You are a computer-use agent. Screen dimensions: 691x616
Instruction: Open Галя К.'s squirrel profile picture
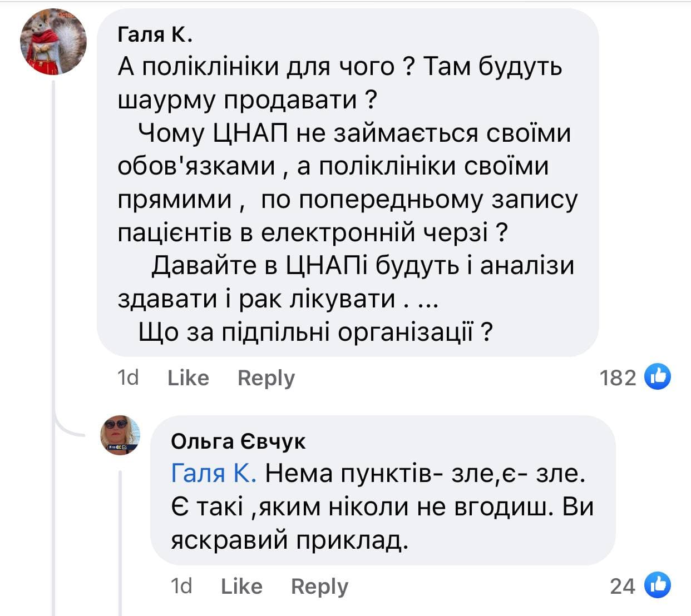(x=53, y=42)
